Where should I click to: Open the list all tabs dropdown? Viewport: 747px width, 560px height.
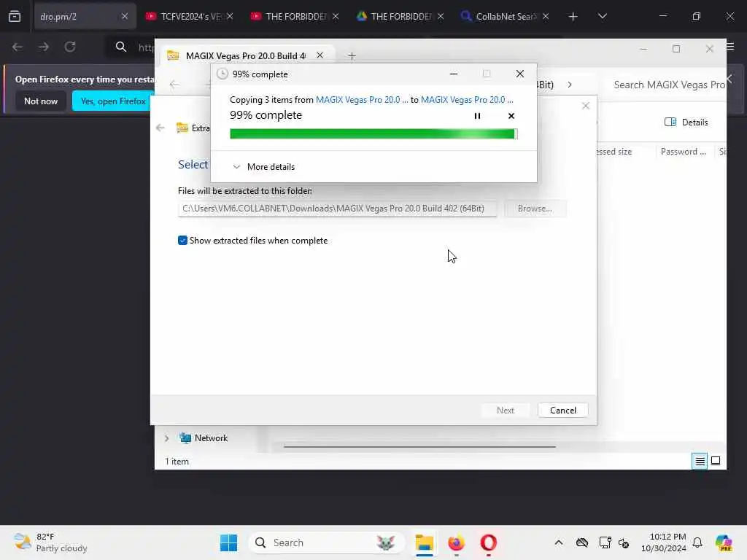pyautogui.click(x=602, y=16)
